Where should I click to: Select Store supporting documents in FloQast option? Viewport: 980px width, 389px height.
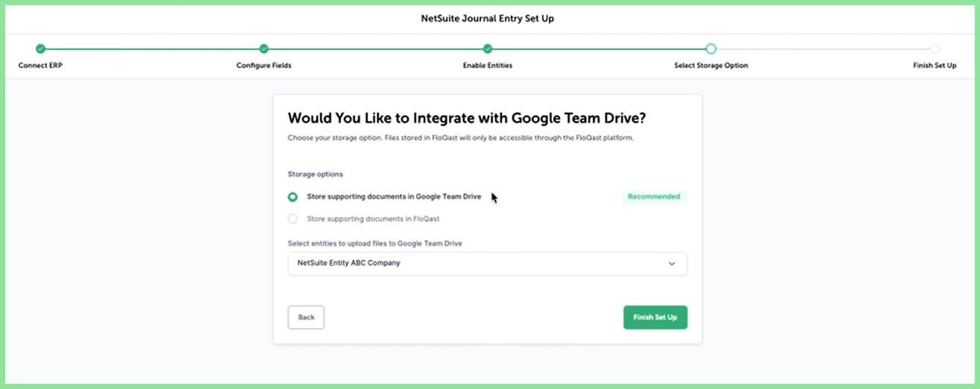(x=292, y=219)
